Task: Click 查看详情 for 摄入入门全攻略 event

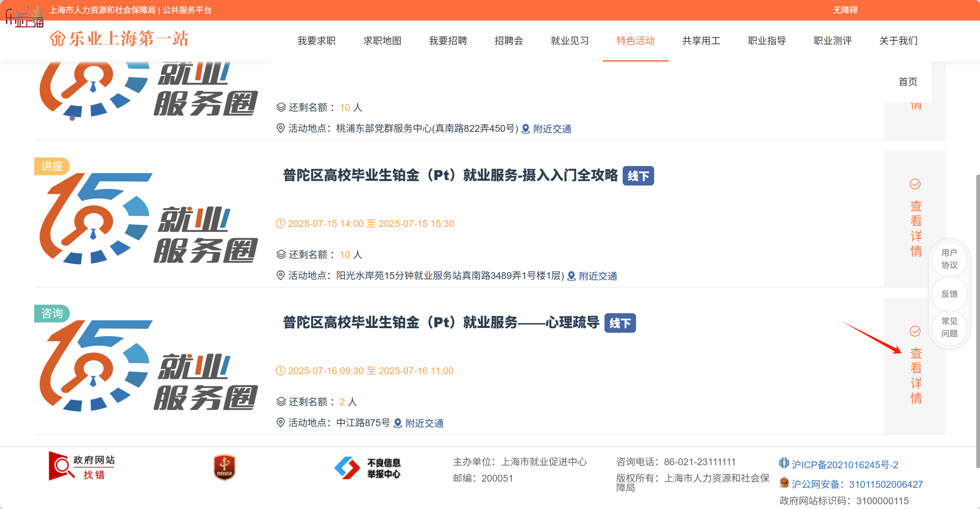Action: click(915, 228)
